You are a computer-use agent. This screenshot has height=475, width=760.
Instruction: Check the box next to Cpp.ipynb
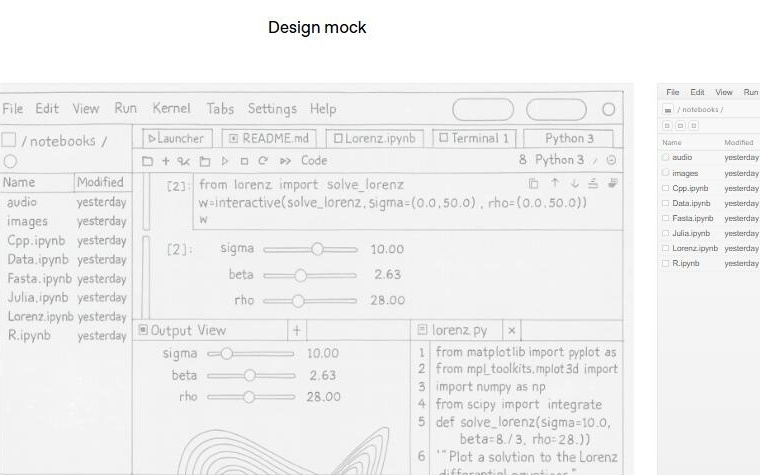[665, 188]
